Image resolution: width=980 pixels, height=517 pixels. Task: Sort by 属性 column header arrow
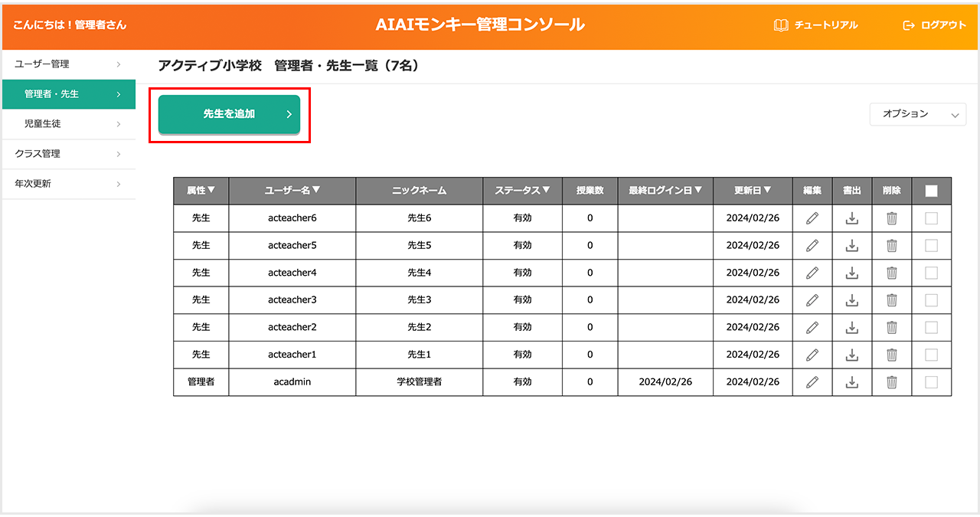click(x=201, y=191)
